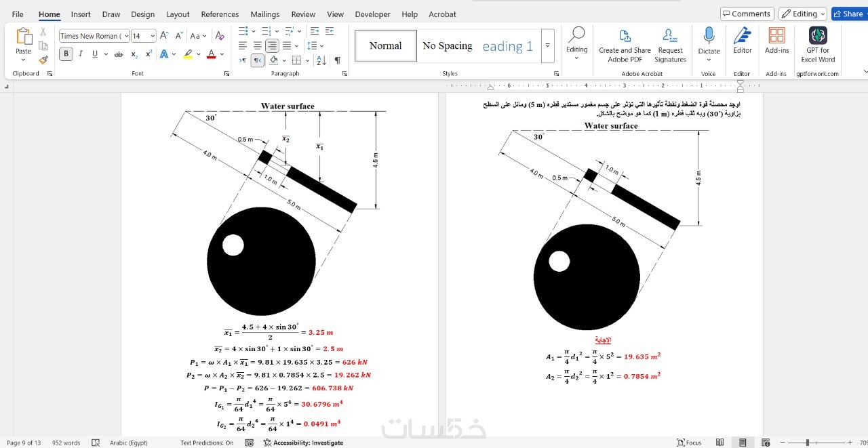
Task: Apply the Normal style
Action: point(386,45)
